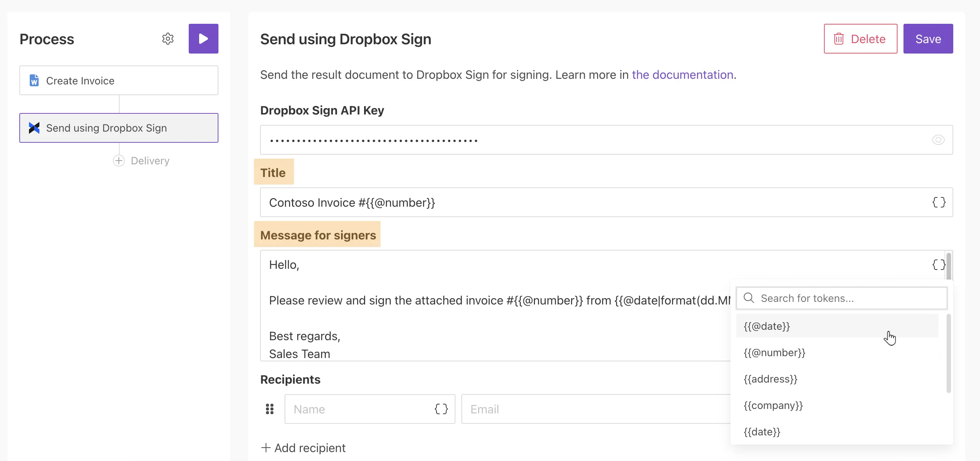Click the token list scrollbar
This screenshot has width=980, height=461.
tap(949, 353)
